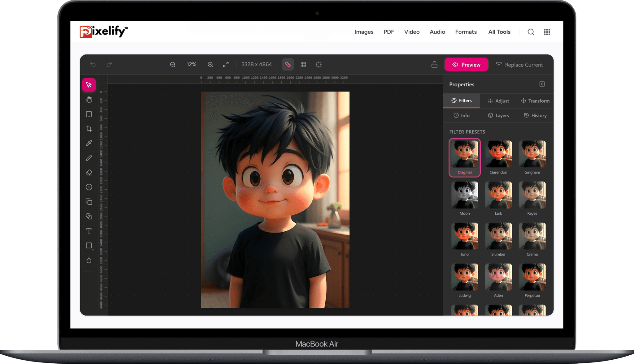Screen dimensions: 634x364
Task: Open the History tab
Action: click(x=535, y=115)
